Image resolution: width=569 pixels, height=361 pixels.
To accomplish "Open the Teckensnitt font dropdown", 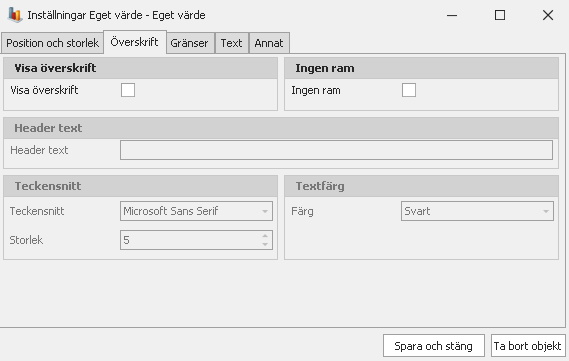I will point(265,211).
